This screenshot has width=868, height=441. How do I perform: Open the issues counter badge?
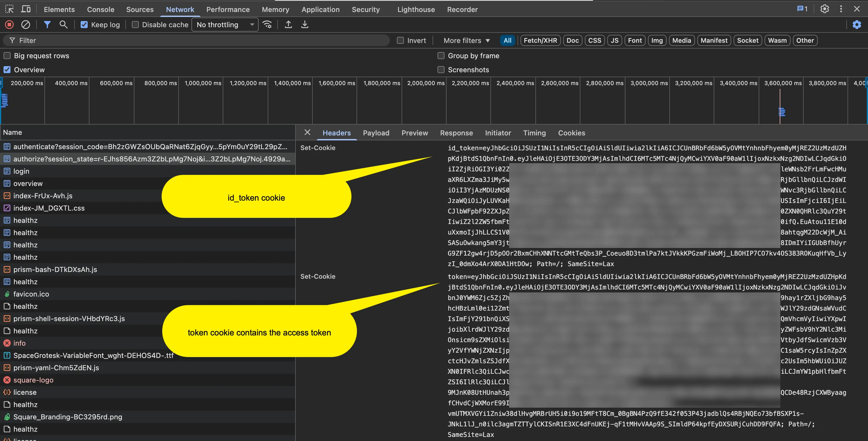(802, 9)
